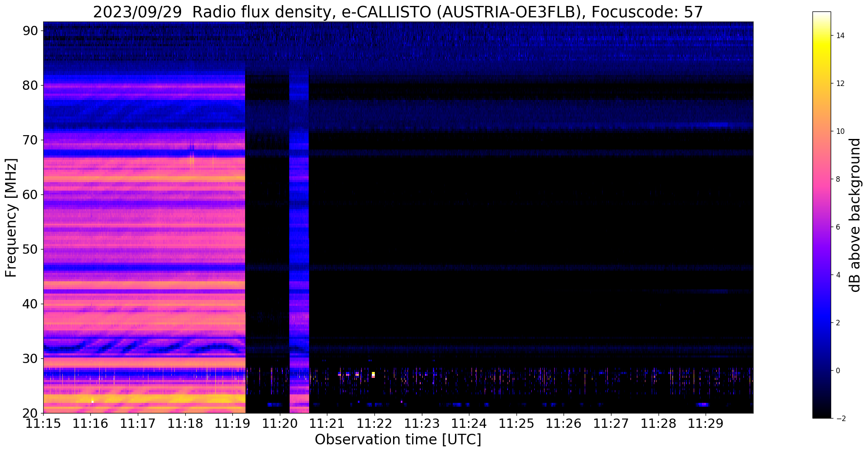Click the 30 MHz frequency tick label
Image resolution: width=868 pixels, height=452 pixels.
pyautogui.click(x=31, y=358)
